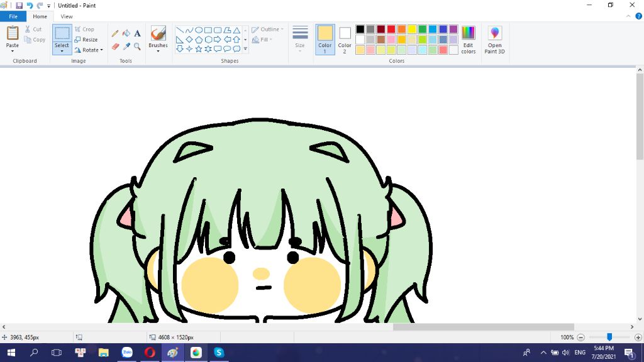The image size is (644, 362).
Task: Click the zoom in plus button
Action: (x=638, y=337)
